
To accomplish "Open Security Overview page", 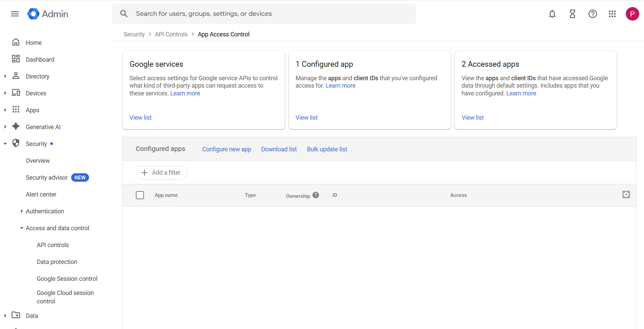I will click(x=38, y=161).
